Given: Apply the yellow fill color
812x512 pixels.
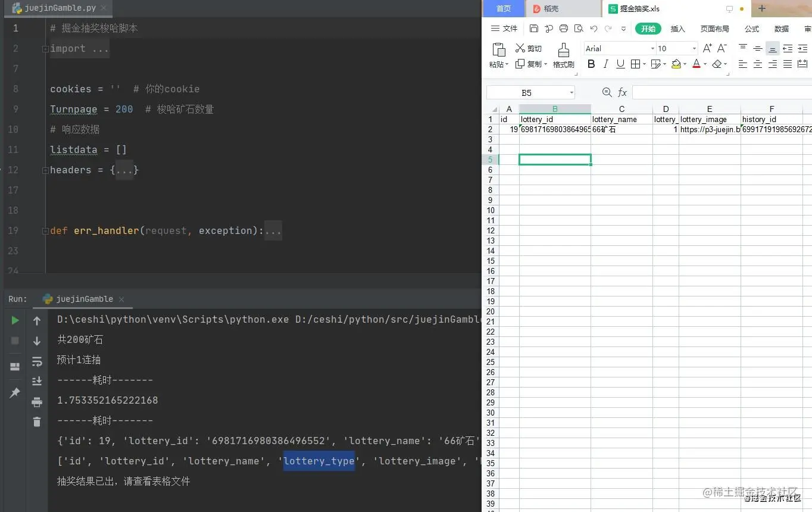Looking at the screenshot, I should coord(676,64).
